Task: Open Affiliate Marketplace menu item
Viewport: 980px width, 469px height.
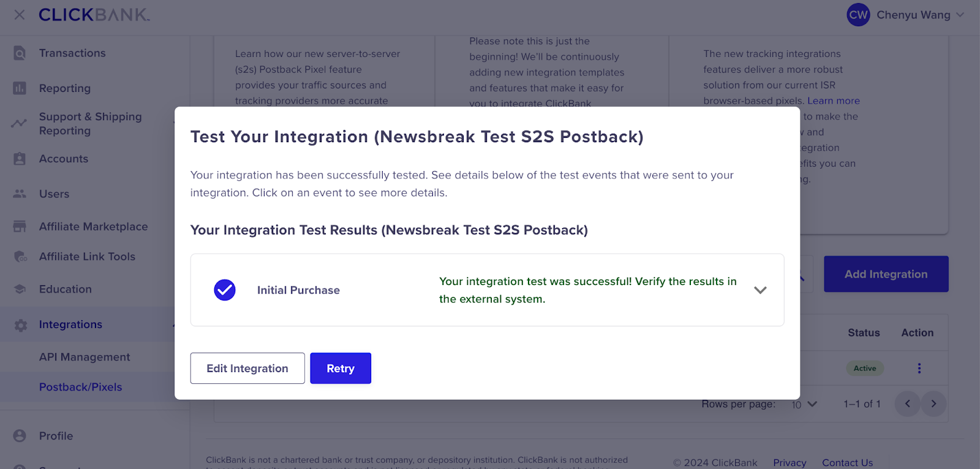Action: pos(94,226)
